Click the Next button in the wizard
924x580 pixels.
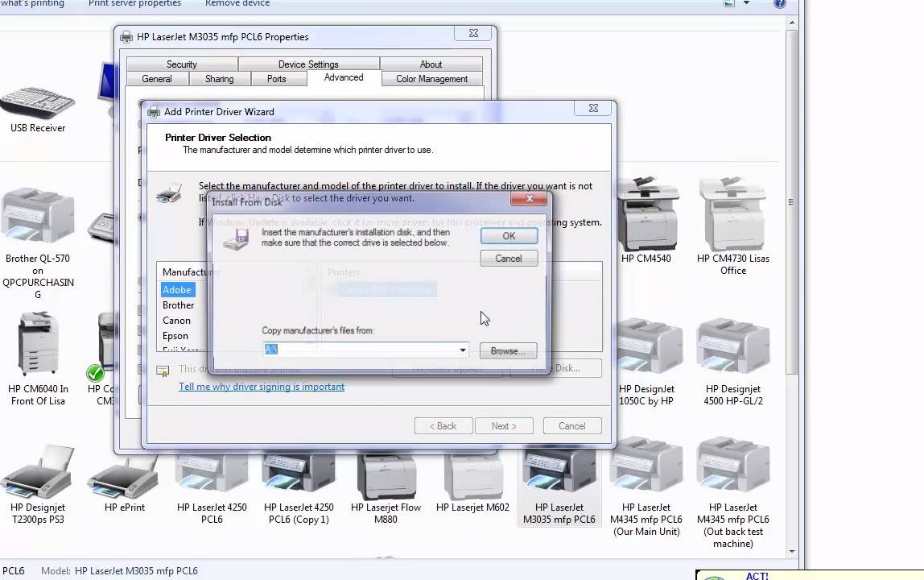(x=504, y=426)
